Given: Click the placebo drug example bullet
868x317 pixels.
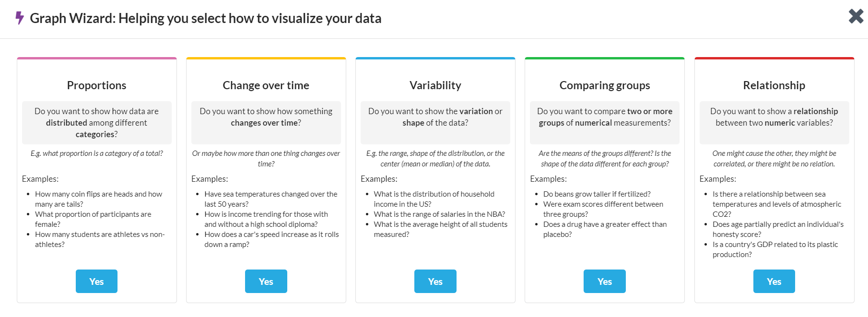Looking at the screenshot, I should click(x=602, y=229).
